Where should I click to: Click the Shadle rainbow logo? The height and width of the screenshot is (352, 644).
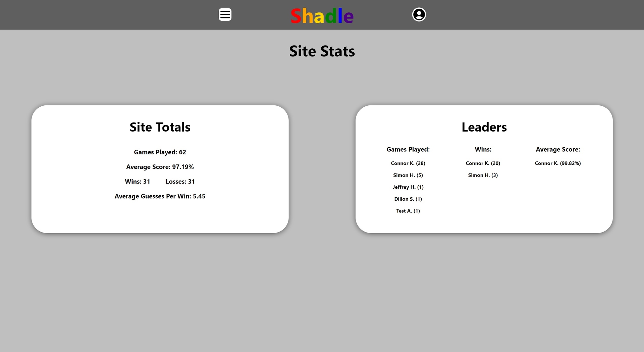tap(322, 16)
